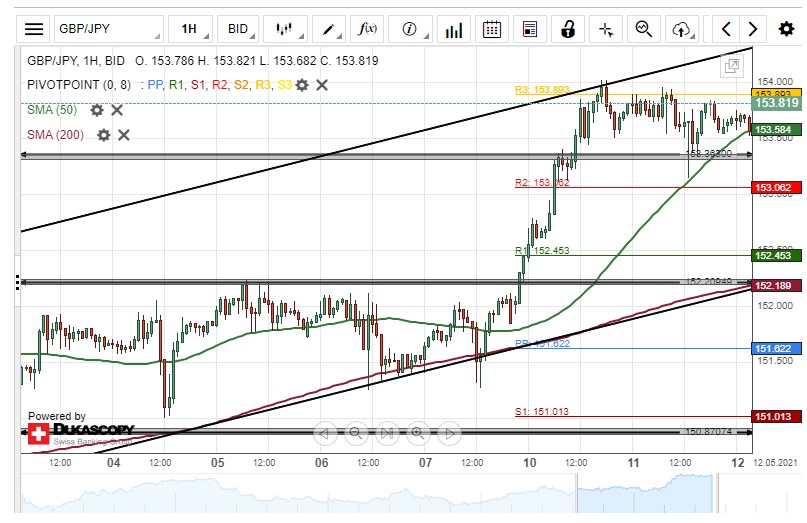
Task: Open PIVOTPOINT indicator settings gear
Action: click(x=302, y=85)
